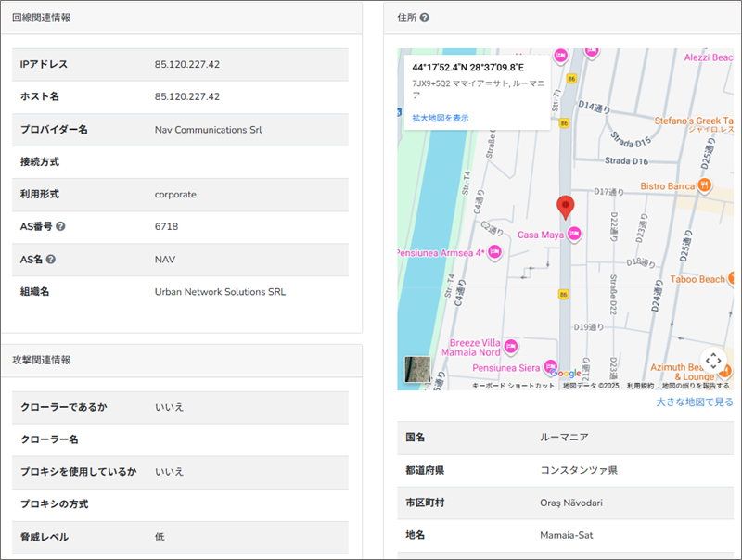Switch to satellite imagery thumbnail

(417, 369)
